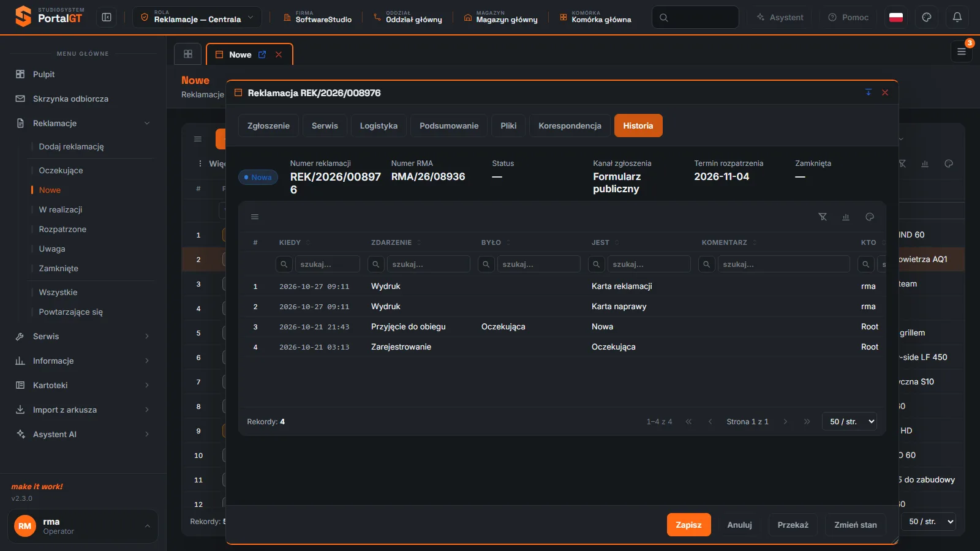
Task: Focus the ZDARZENIE filter input
Action: (428, 264)
